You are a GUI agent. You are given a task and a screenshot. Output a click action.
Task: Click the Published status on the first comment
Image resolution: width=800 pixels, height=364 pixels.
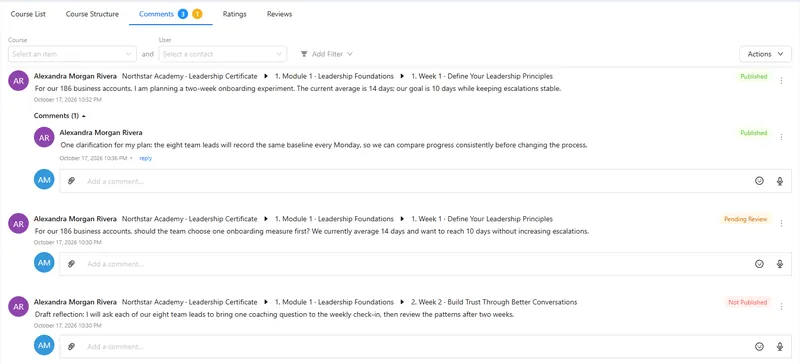point(754,77)
